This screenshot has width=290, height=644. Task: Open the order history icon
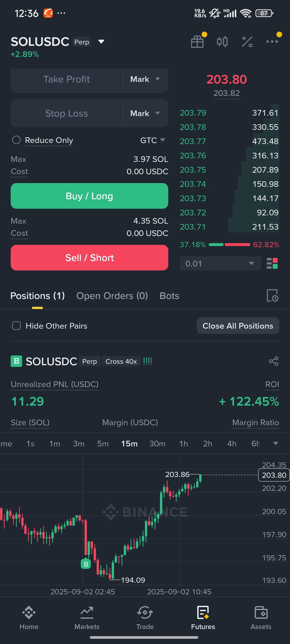pyautogui.click(x=272, y=295)
